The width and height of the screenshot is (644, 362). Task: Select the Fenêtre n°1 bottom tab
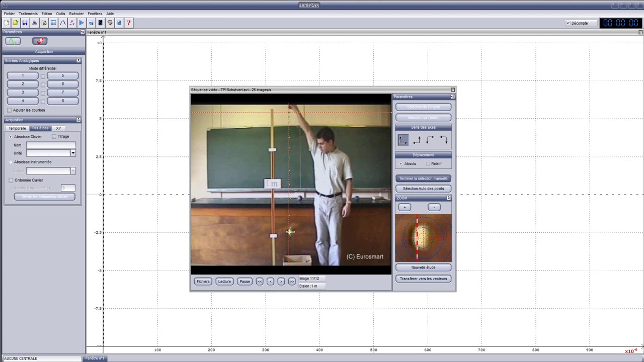(95, 358)
